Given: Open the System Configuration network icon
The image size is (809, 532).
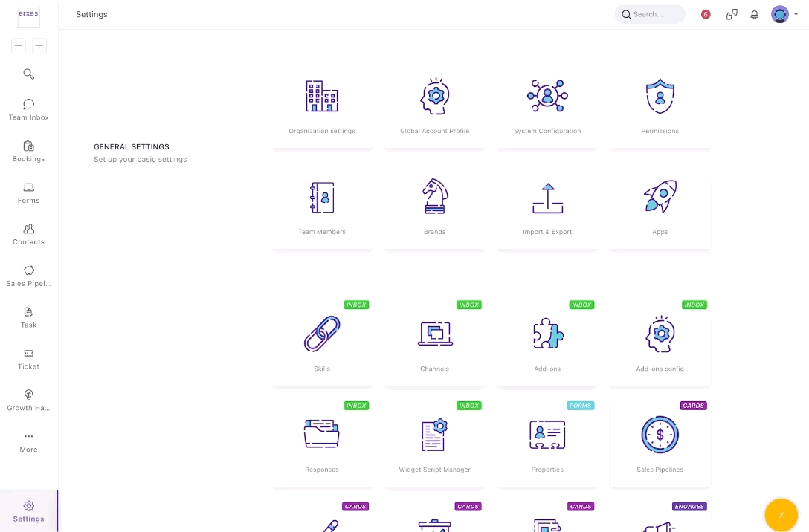Looking at the screenshot, I should 547,96.
